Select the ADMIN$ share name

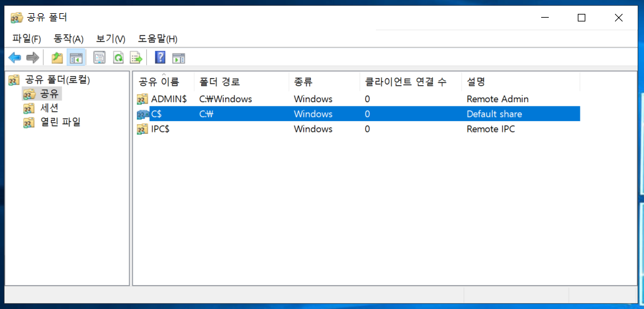pos(169,99)
